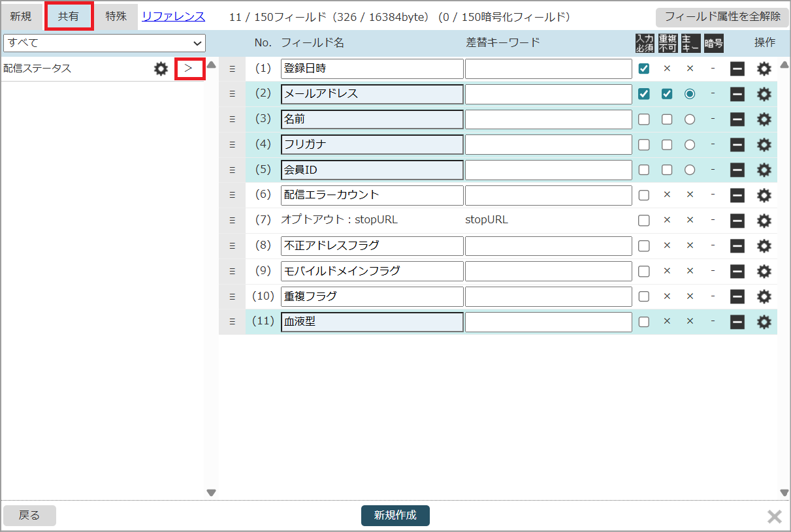
Task: Uncheck required checkbox for 登録日時
Action: click(644, 69)
